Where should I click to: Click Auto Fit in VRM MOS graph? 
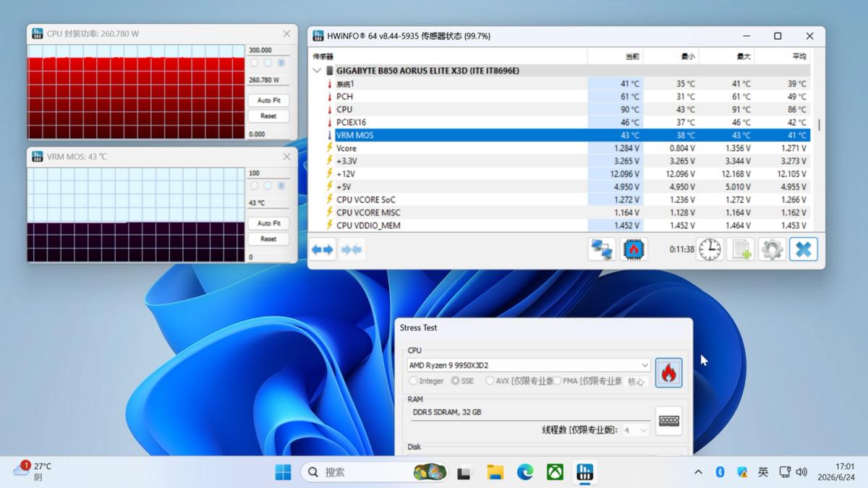click(268, 223)
